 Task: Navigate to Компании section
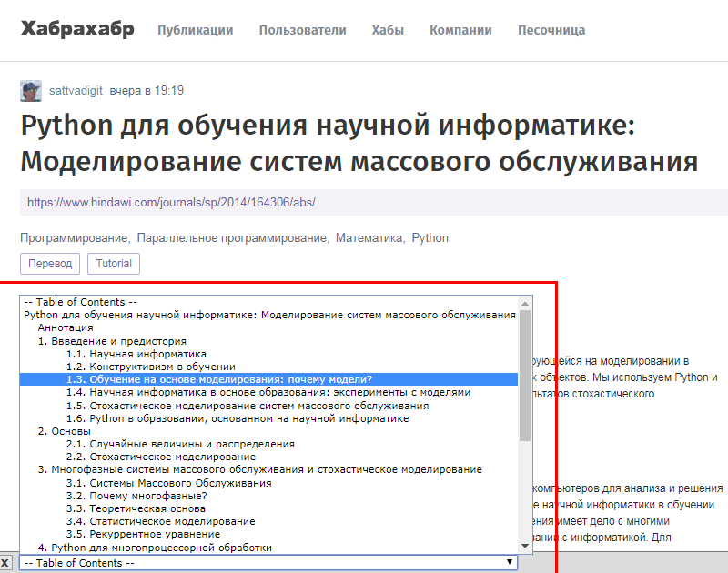[460, 30]
